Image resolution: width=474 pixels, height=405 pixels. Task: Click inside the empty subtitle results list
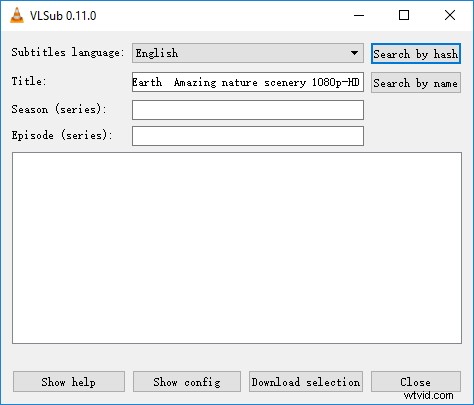coord(237,248)
